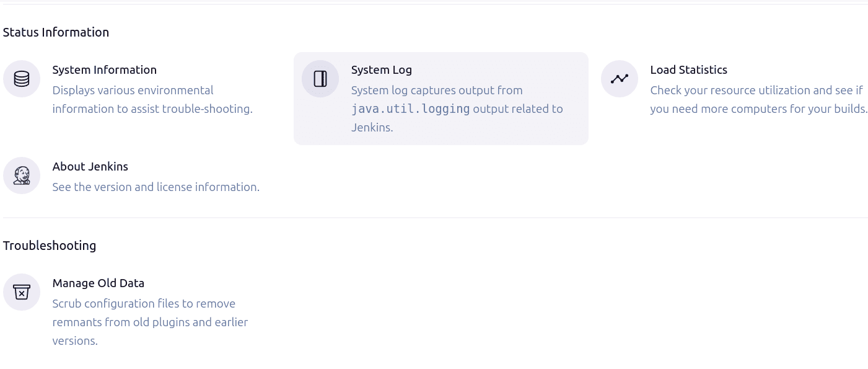The image size is (868, 369).
Task: Click the System Log book icon
Action: 320,79
